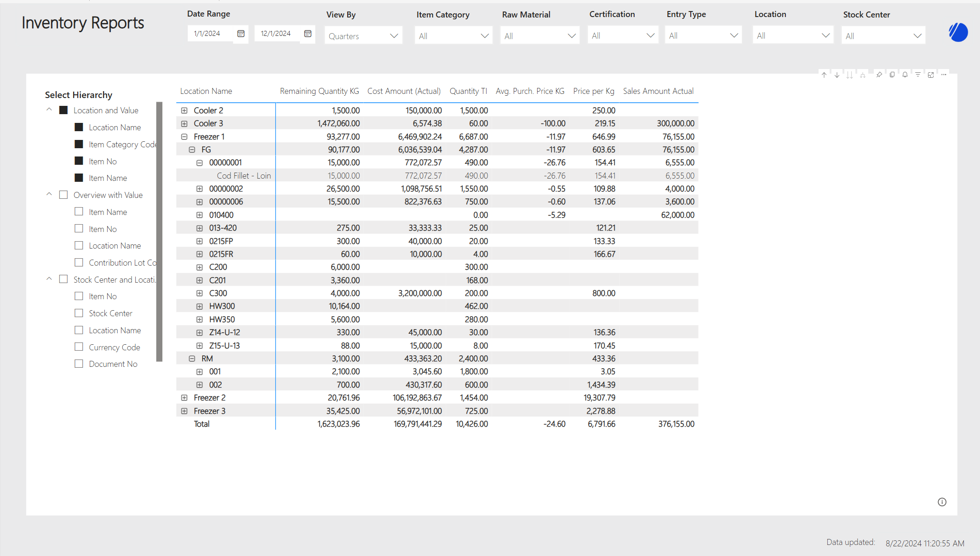Open the View By Quarters dropdown

[x=363, y=36]
